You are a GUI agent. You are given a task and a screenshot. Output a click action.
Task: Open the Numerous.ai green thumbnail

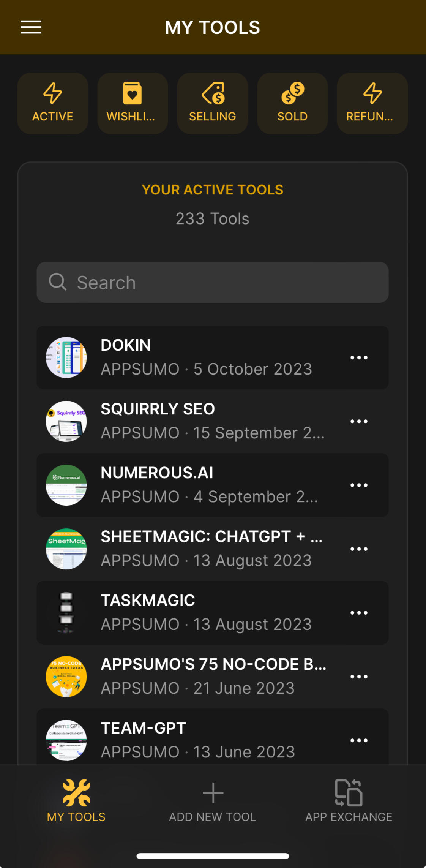click(x=66, y=485)
